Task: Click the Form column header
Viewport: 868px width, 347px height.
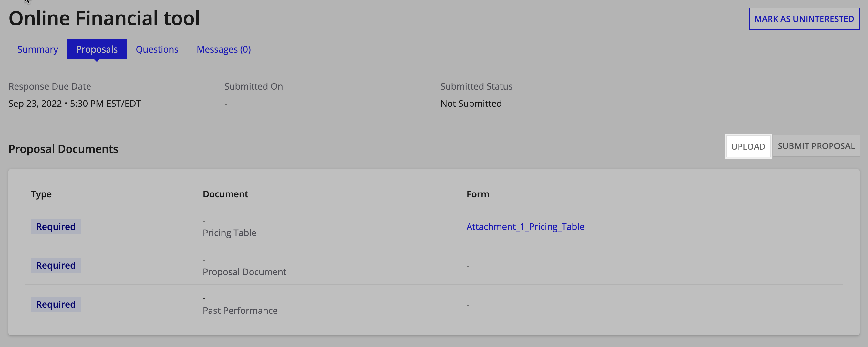Action: [478, 194]
